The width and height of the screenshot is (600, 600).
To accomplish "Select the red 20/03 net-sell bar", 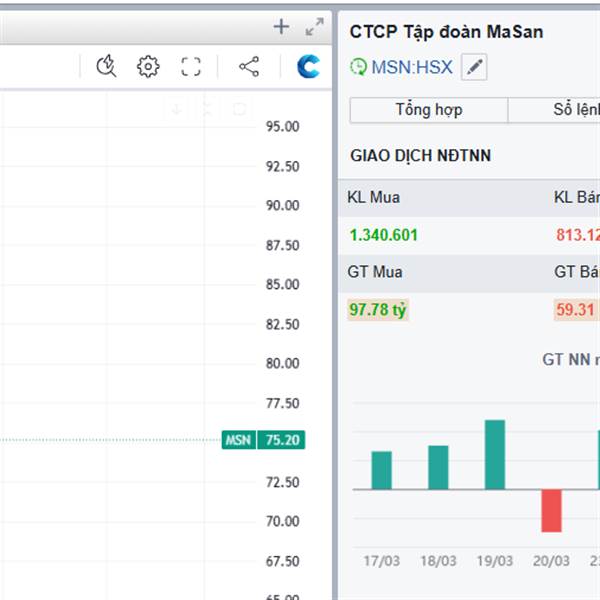I will coord(551,510).
